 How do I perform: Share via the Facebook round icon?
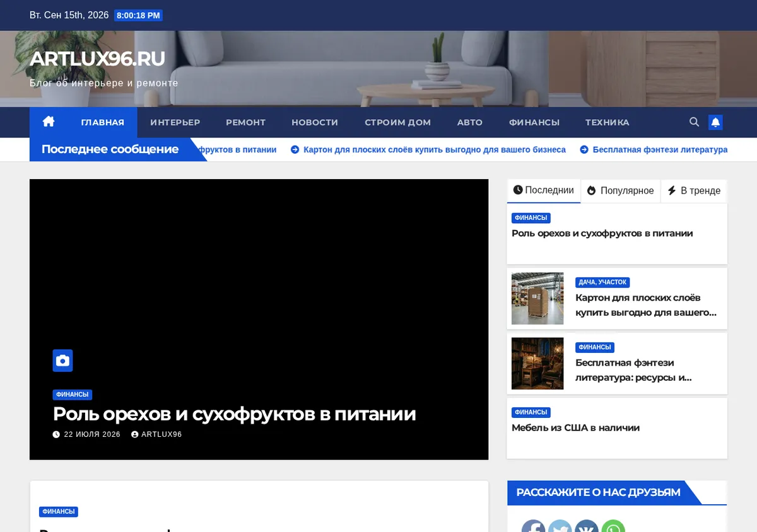(x=533, y=526)
